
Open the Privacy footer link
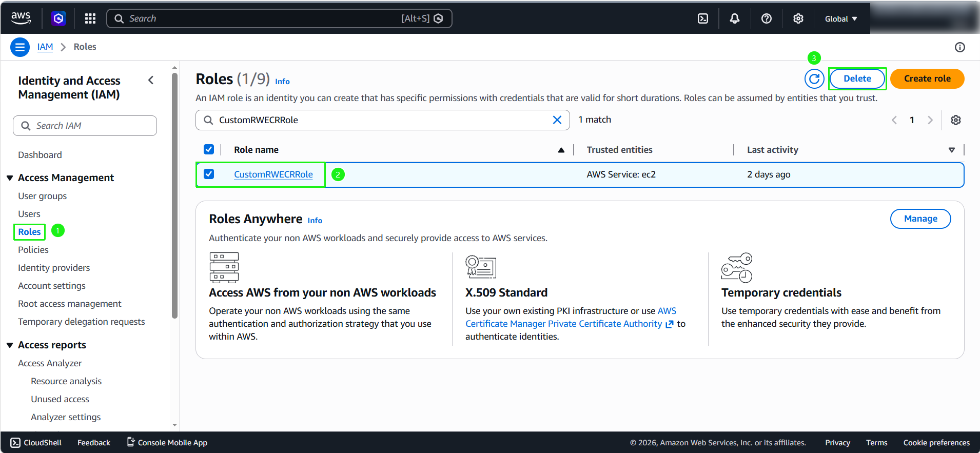click(x=837, y=443)
